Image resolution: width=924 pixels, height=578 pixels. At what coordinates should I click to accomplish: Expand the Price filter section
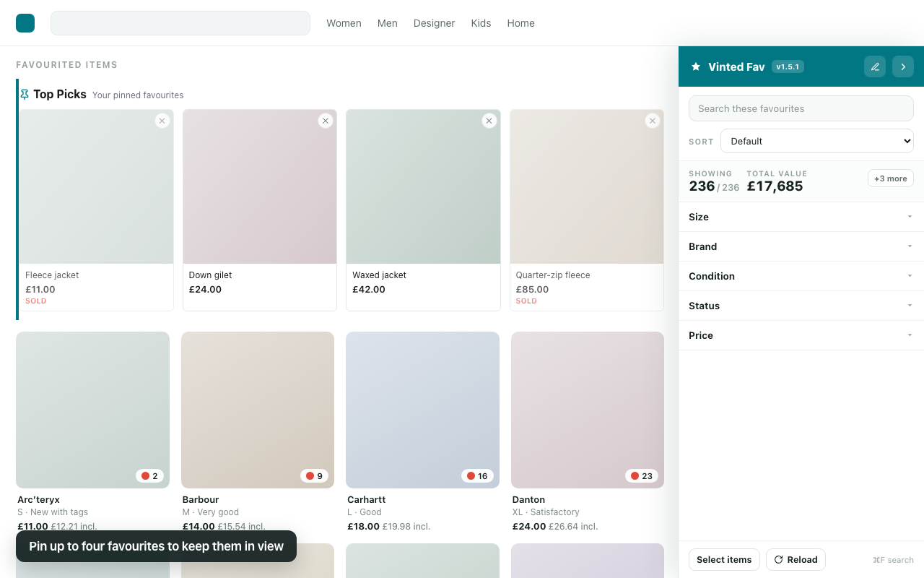click(801, 335)
